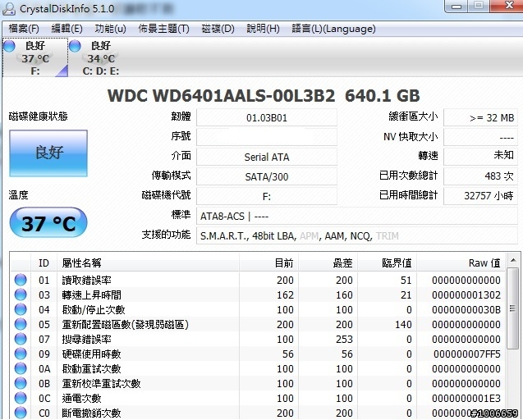Click status orb for attribute 04 啟動/停止次數
Screen dimensions: 523x420
coord(21,309)
